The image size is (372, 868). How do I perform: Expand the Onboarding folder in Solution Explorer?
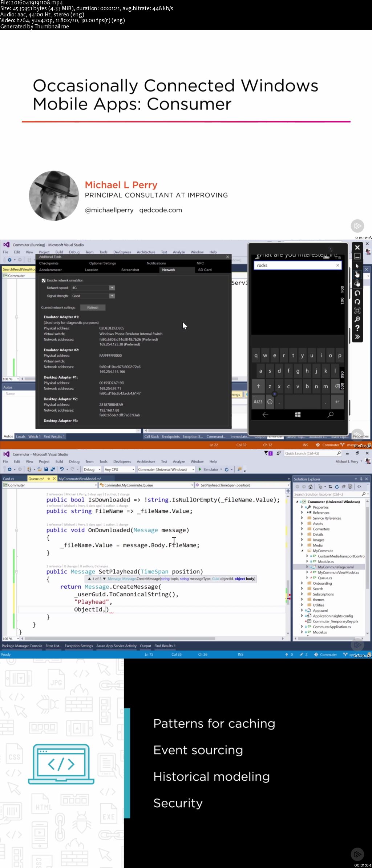tap(302, 583)
